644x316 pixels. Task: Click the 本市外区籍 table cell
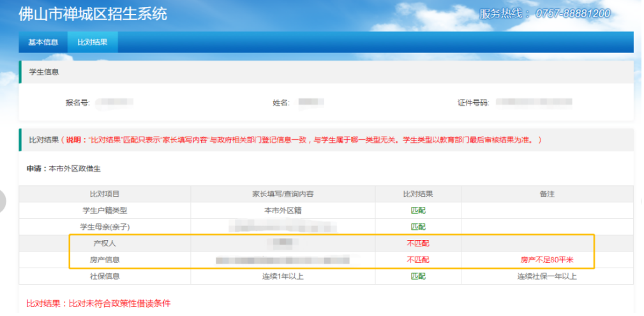[x=283, y=210]
